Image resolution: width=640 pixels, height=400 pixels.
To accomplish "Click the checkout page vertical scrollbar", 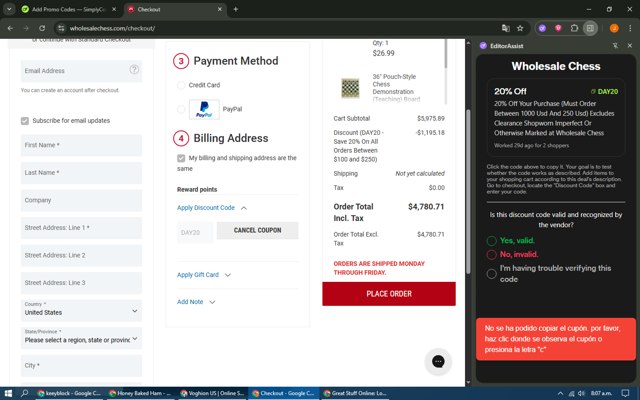I will click(x=468, y=192).
